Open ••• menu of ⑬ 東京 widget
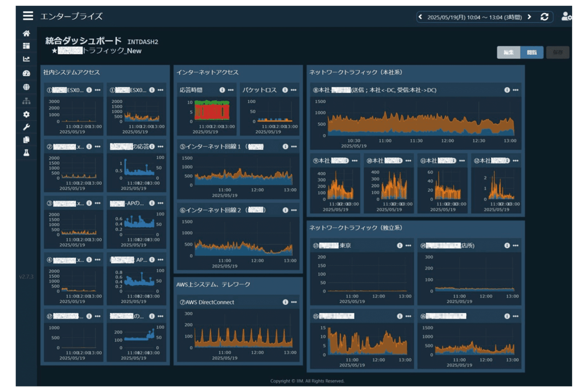The width and height of the screenshot is (588, 392). [x=409, y=245]
